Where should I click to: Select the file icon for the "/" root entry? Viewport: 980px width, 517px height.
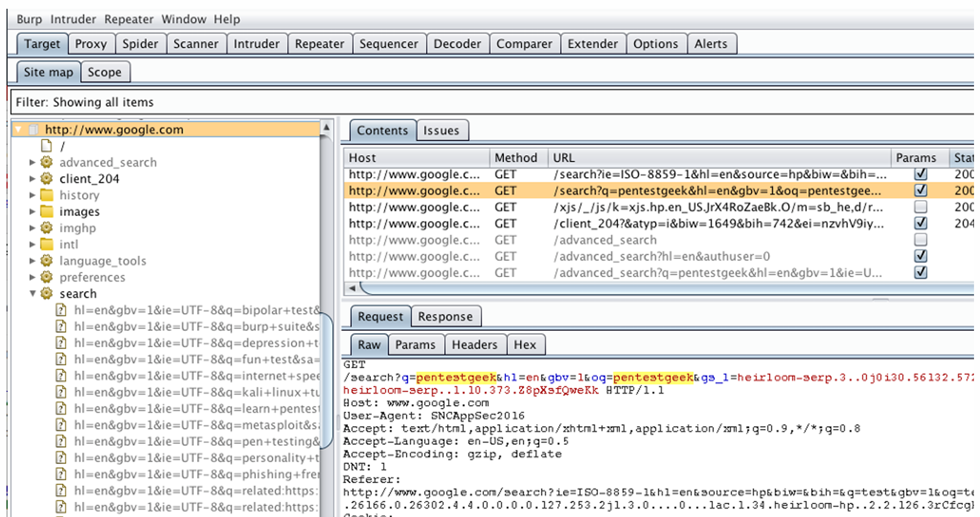pyautogui.click(x=47, y=146)
